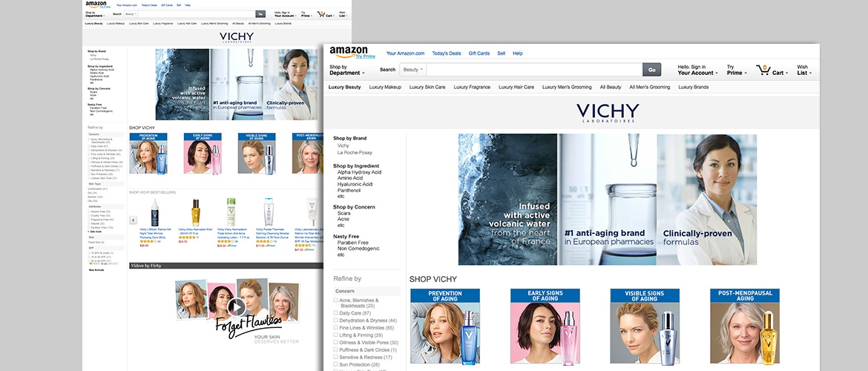Open Luxury Fragrance tab on the foreground page
Image resolution: width=868 pixels, height=371 pixels.
pos(472,87)
